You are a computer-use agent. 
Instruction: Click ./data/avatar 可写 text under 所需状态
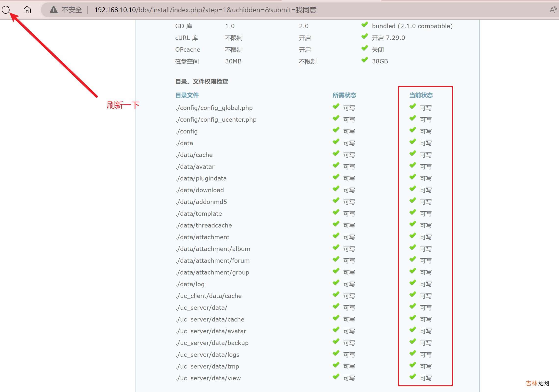pyautogui.click(x=349, y=167)
